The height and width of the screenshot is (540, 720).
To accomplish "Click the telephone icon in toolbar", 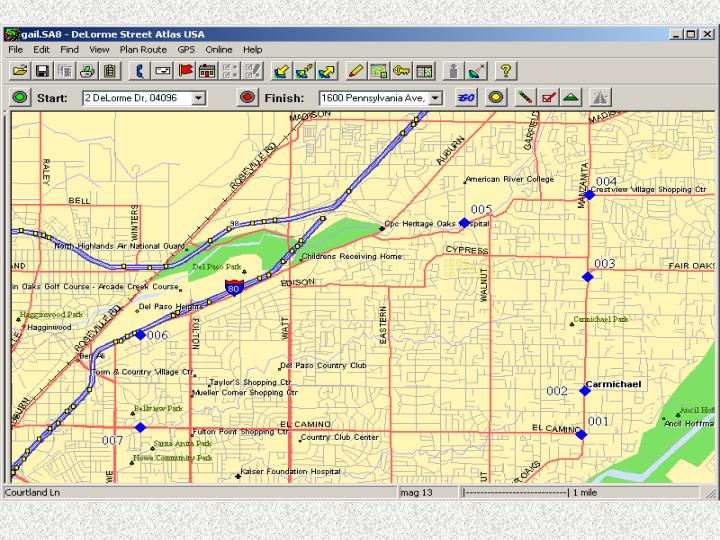I will click(140, 71).
